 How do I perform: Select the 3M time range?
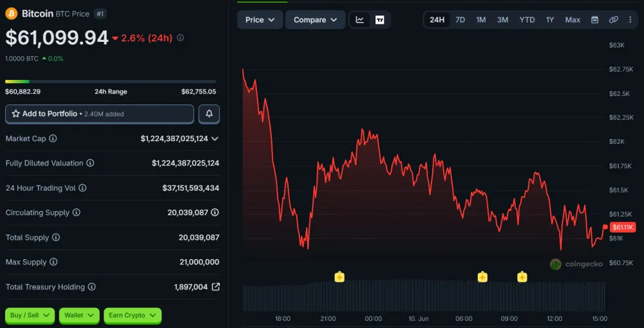[503, 20]
